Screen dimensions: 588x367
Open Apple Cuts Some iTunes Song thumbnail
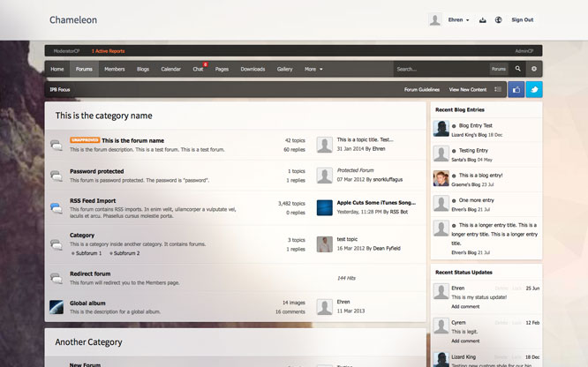pos(324,207)
